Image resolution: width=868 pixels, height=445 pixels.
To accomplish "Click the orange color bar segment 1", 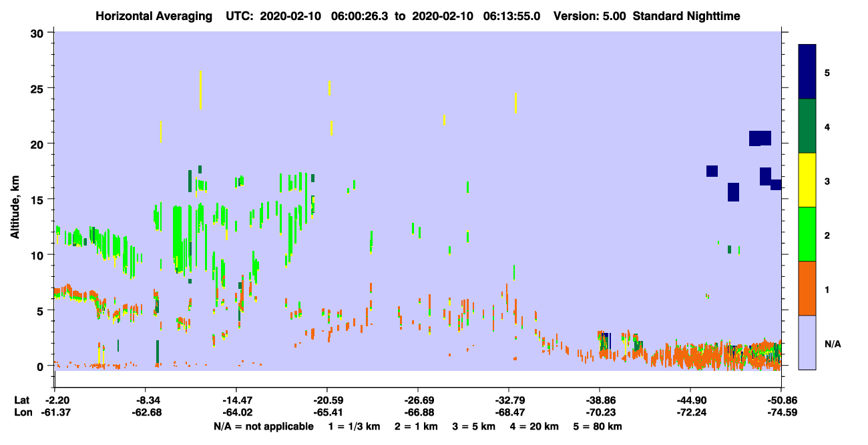I will pyautogui.click(x=807, y=288).
